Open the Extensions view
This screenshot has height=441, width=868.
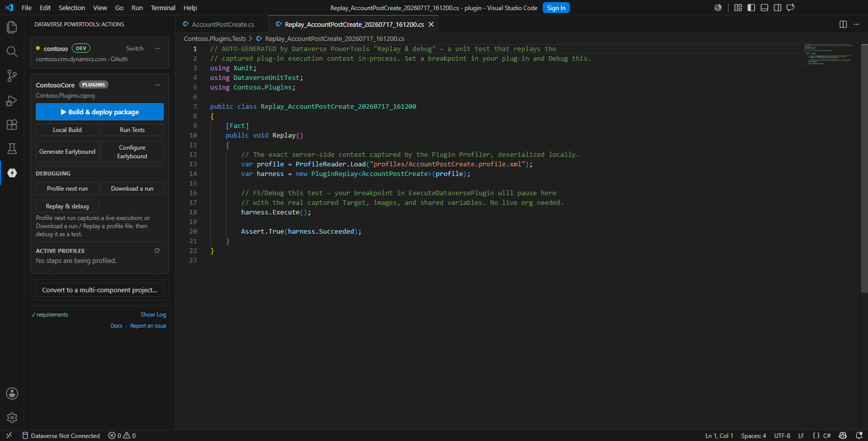[x=12, y=124]
